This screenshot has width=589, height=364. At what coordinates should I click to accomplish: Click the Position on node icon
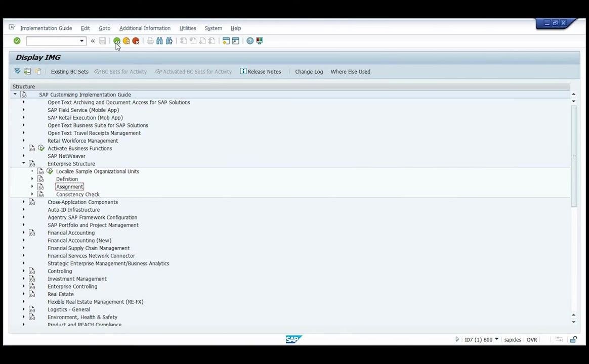pyautogui.click(x=27, y=71)
